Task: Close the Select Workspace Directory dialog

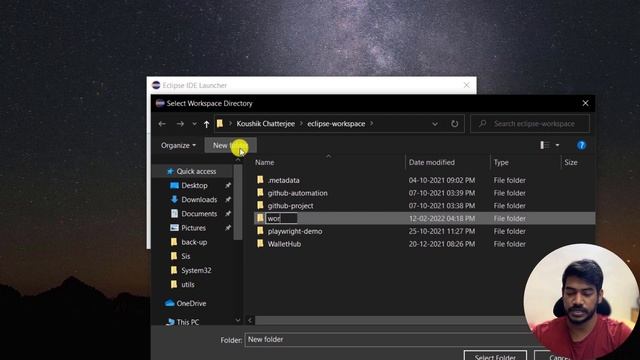Action: coord(585,103)
